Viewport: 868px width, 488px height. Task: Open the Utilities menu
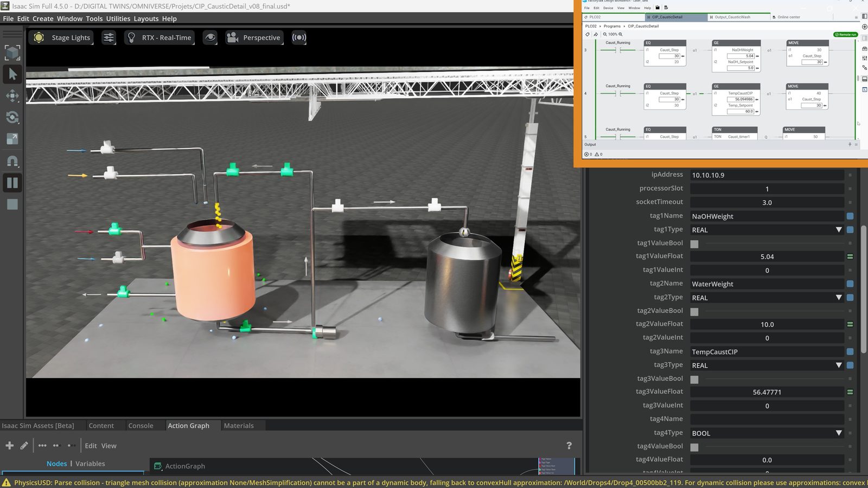[118, 18]
